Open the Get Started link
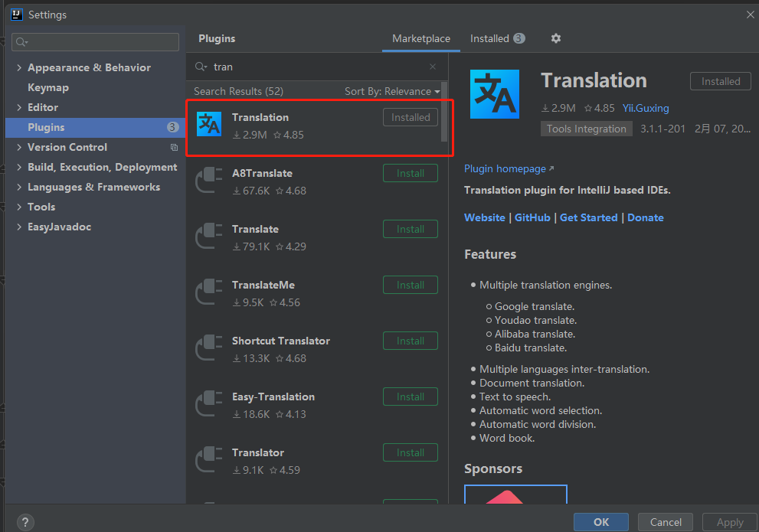759x532 pixels. pyautogui.click(x=589, y=217)
